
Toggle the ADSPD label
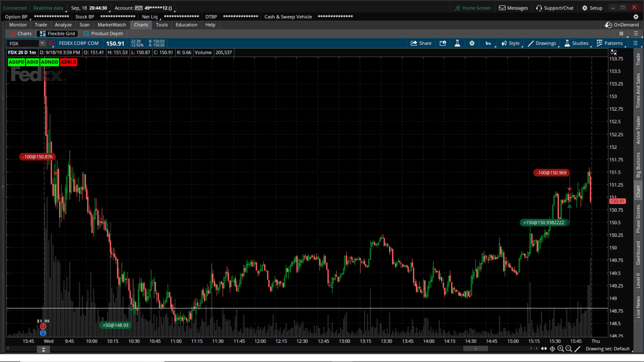tap(16, 62)
